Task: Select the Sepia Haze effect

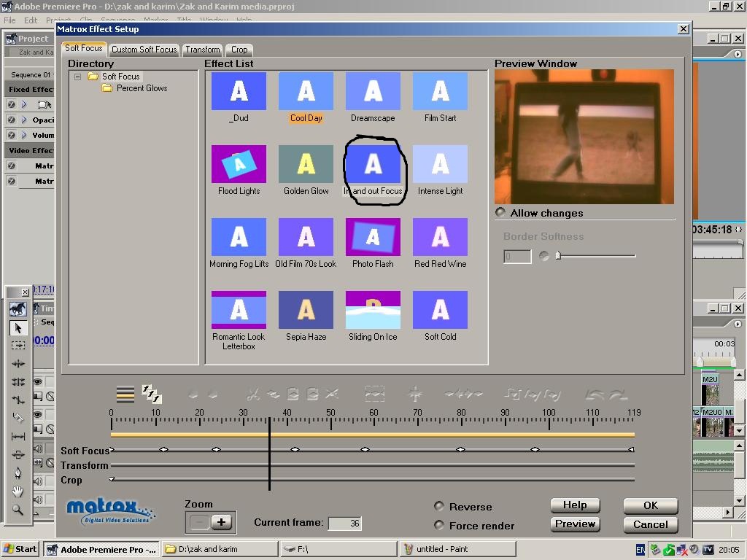Action: tap(306, 309)
